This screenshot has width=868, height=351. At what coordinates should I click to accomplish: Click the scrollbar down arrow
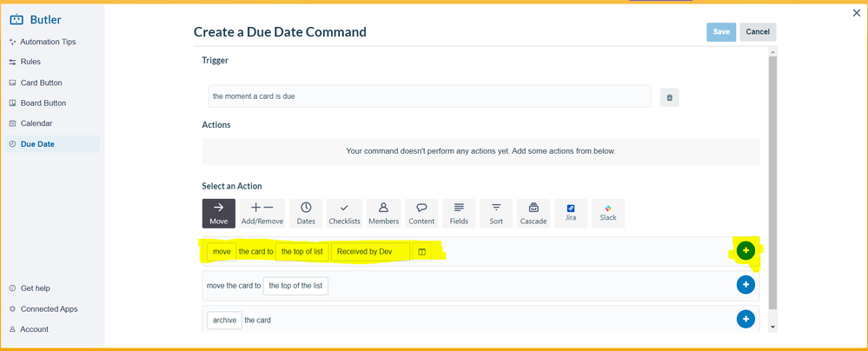[772, 328]
